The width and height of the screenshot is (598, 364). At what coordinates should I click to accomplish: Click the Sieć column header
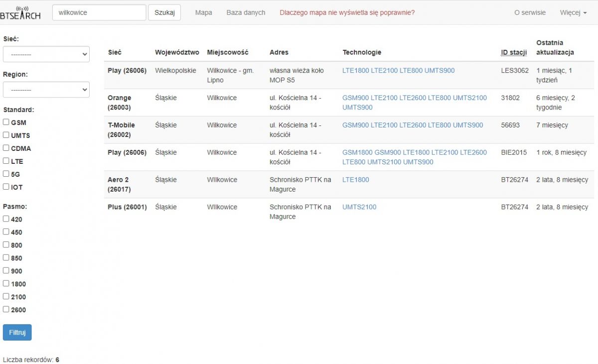click(115, 52)
